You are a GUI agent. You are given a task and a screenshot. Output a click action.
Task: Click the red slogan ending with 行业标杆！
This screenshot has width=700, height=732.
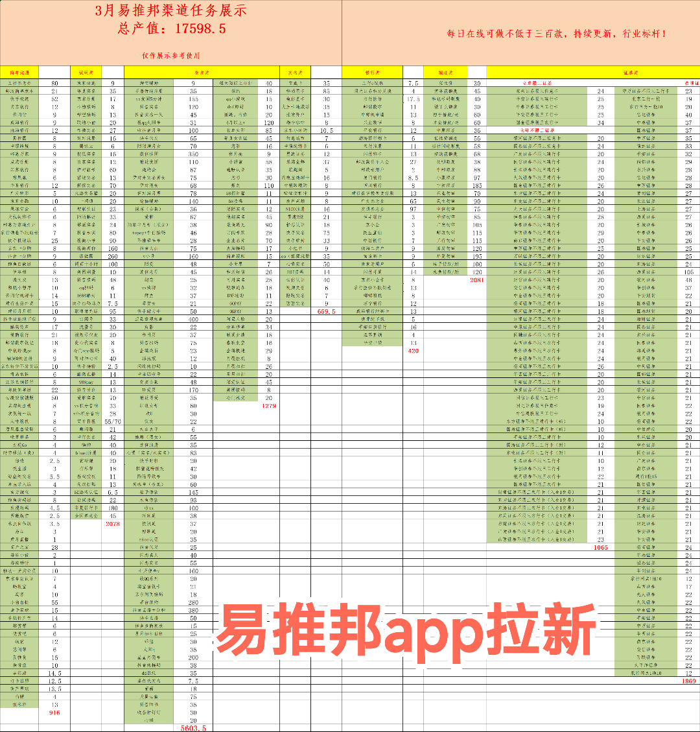coord(556,34)
